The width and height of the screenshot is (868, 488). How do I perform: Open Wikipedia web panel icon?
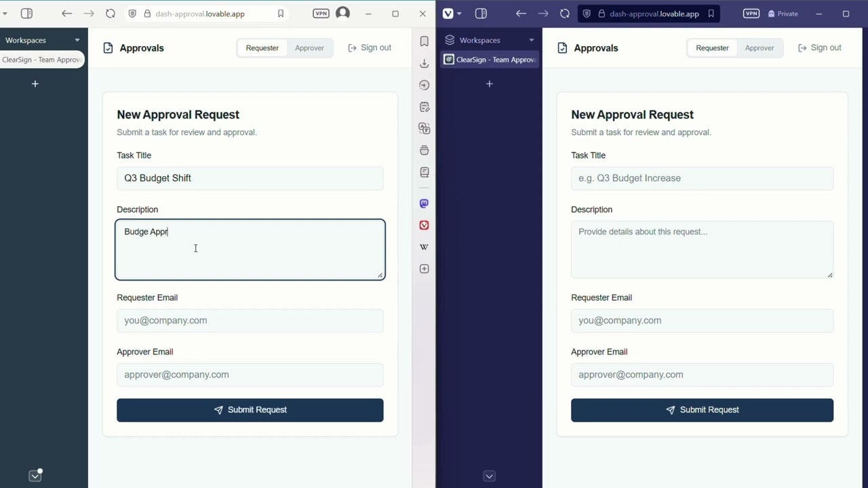tap(425, 247)
